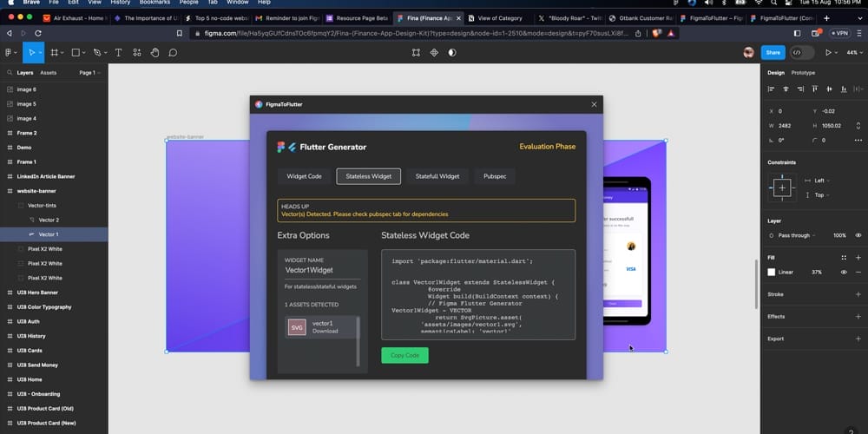Click the green Copy Code button
This screenshot has height=434, width=868.
point(404,355)
